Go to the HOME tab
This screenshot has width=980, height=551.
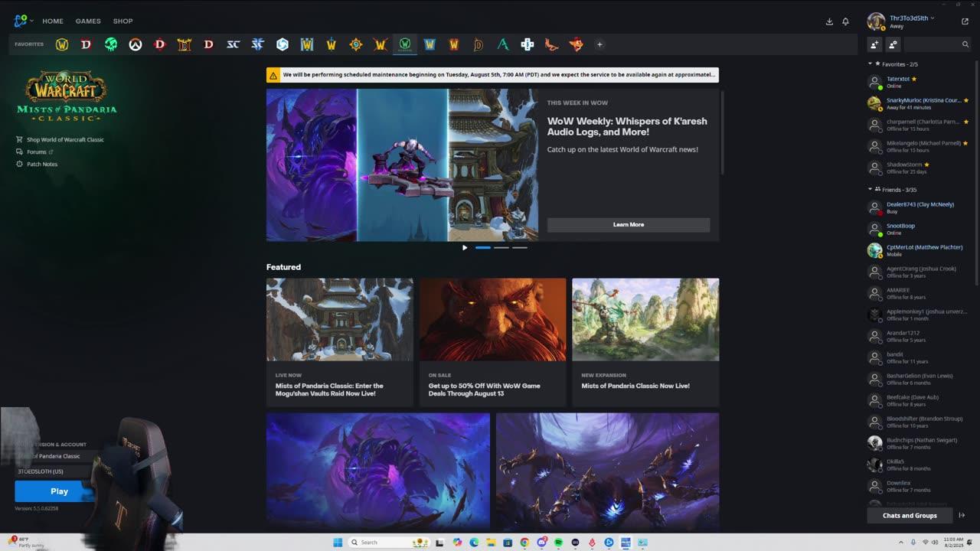tap(53, 21)
